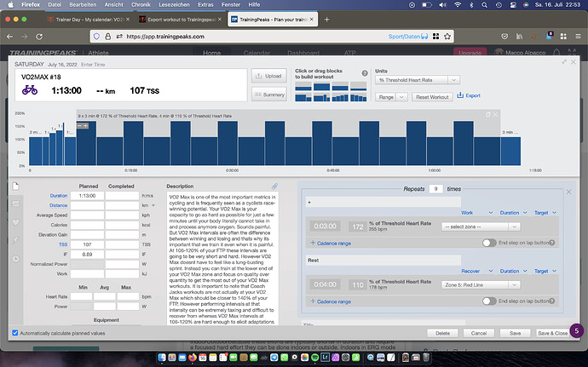Edit the planned Duration field

(88, 196)
